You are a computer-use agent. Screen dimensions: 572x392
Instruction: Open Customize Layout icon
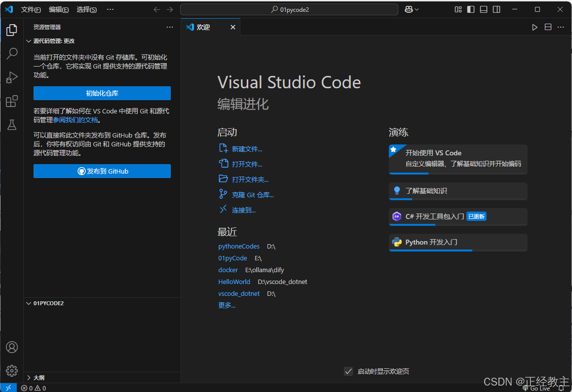tap(458, 9)
